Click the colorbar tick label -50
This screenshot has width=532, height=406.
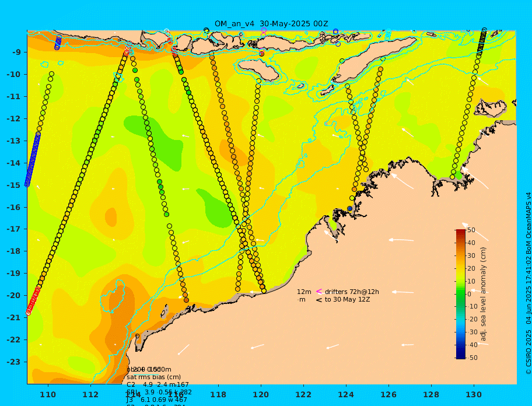click(471, 358)
